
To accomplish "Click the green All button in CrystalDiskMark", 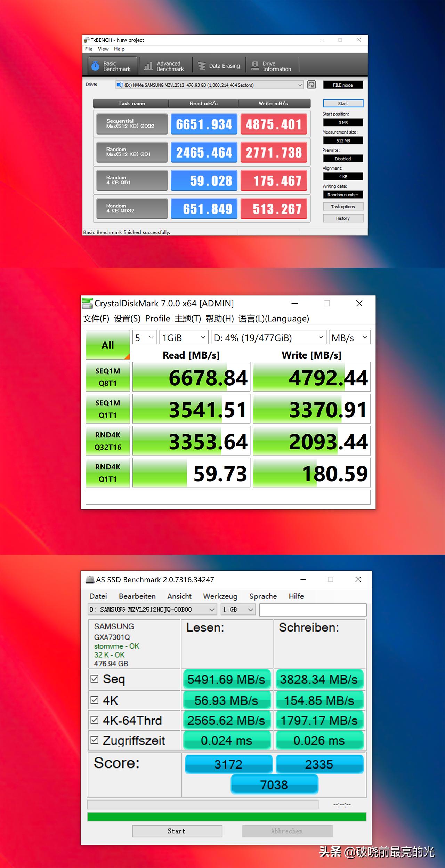I will pyautogui.click(x=108, y=345).
